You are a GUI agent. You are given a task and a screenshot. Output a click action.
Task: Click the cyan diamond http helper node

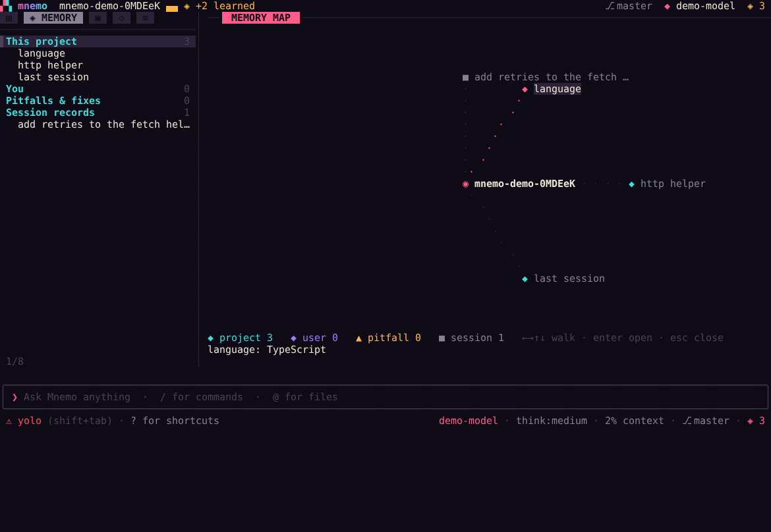click(x=631, y=184)
